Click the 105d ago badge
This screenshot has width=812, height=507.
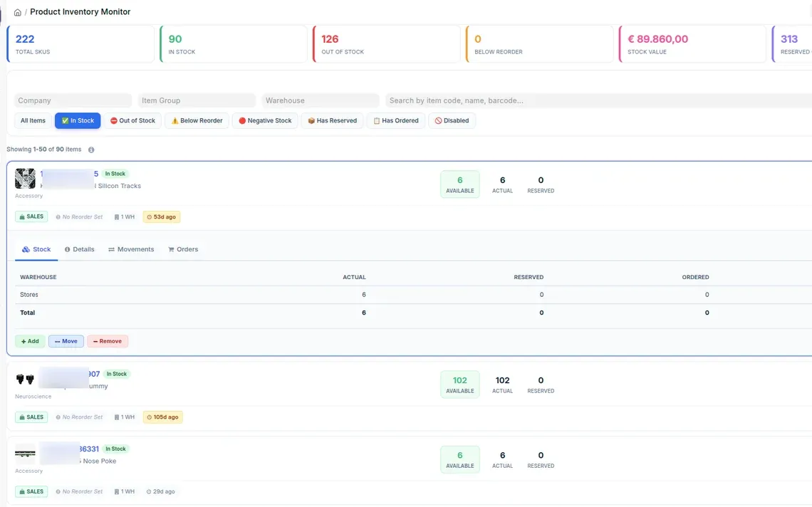coord(163,417)
